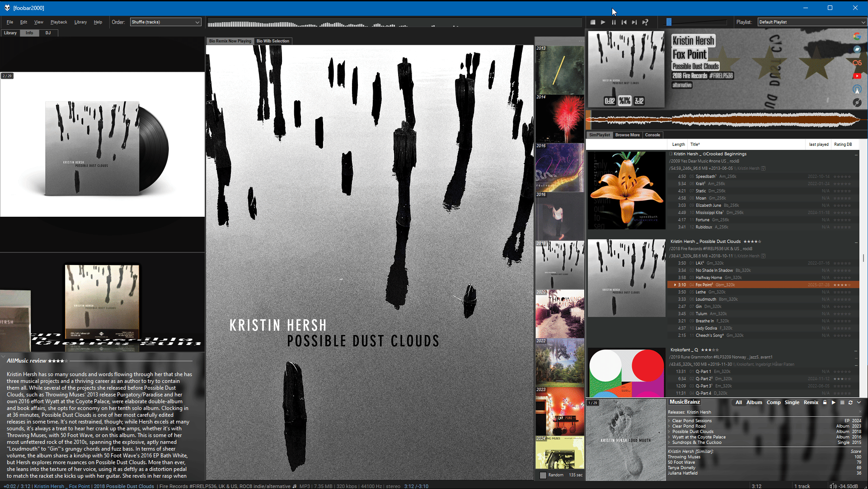This screenshot has width=868, height=489.
Task: Pause playback with the pause icon
Action: [x=613, y=22]
